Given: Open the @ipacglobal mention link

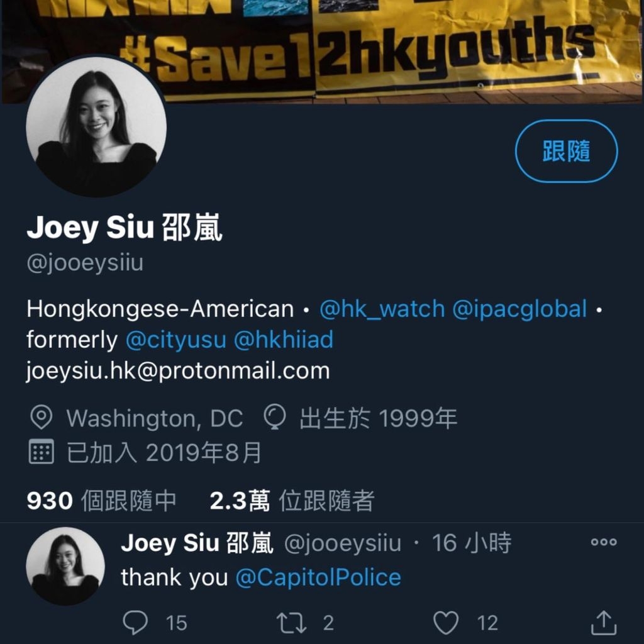Looking at the screenshot, I should (x=519, y=308).
